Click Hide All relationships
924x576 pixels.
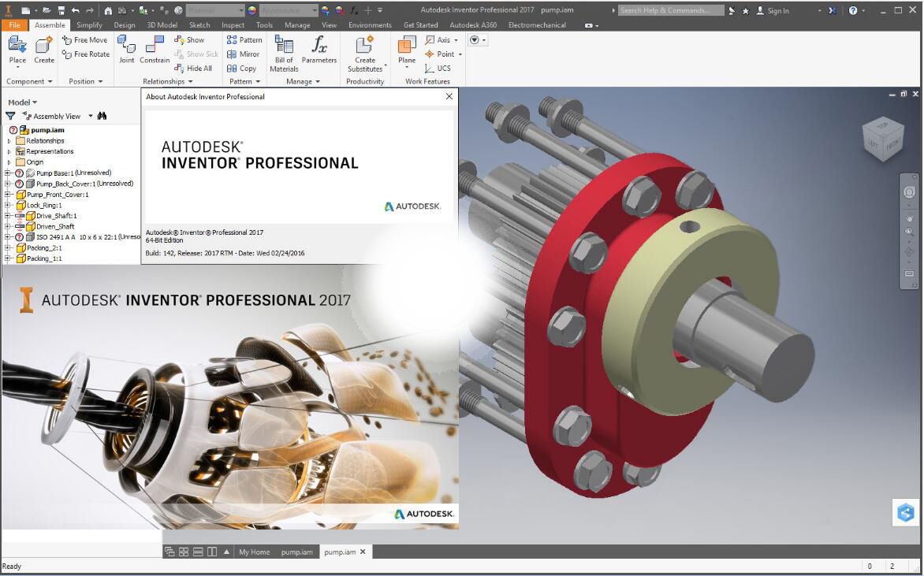[x=193, y=69]
